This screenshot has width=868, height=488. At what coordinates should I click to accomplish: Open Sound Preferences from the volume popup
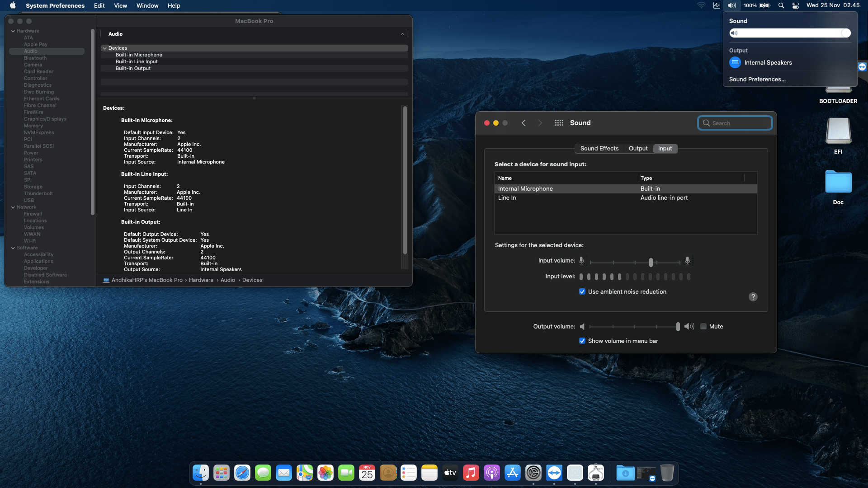(757, 79)
